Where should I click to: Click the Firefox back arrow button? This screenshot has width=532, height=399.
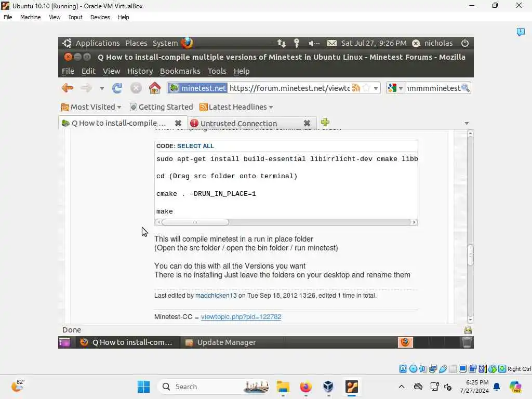68,88
